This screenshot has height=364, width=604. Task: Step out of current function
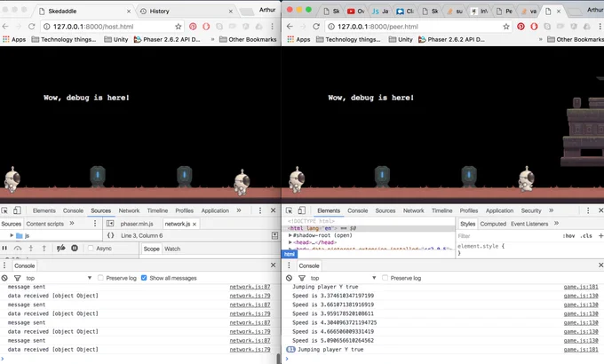tap(44, 249)
